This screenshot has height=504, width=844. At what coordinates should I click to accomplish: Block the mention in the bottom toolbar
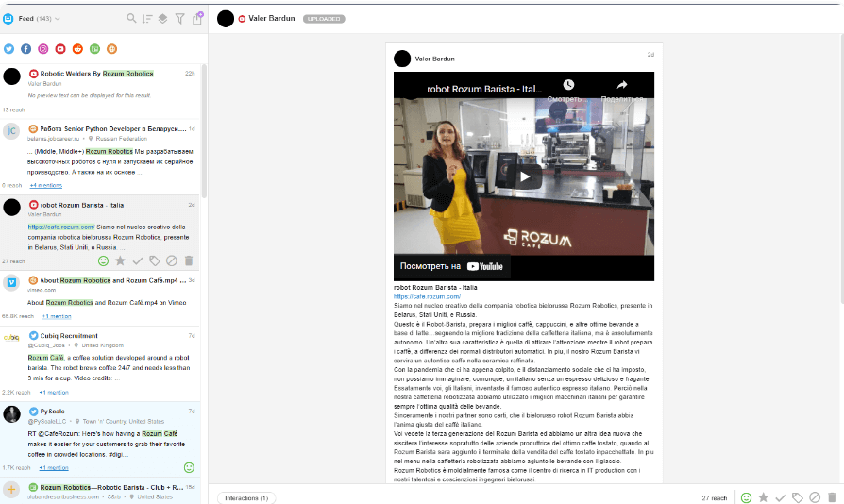[x=815, y=497]
